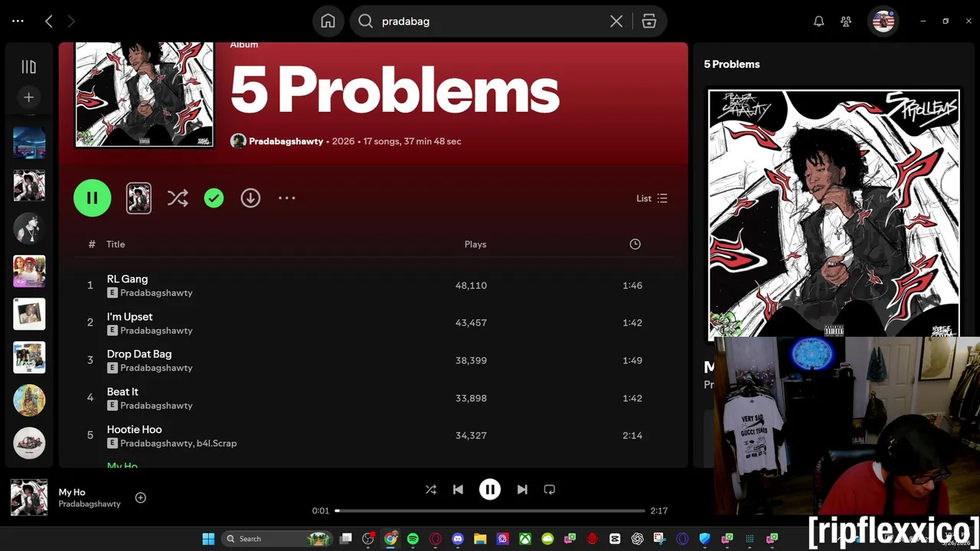The height and width of the screenshot is (551, 980).
Task: Go back with the left arrow
Action: [x=49, y=21]
